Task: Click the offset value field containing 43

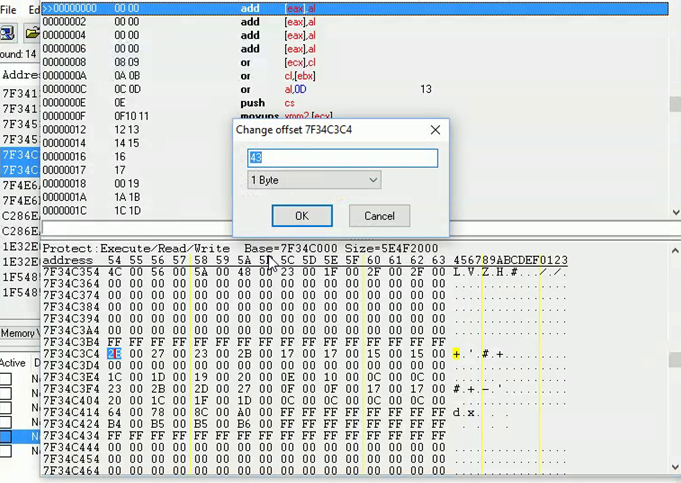Action: tap(342, 158)
